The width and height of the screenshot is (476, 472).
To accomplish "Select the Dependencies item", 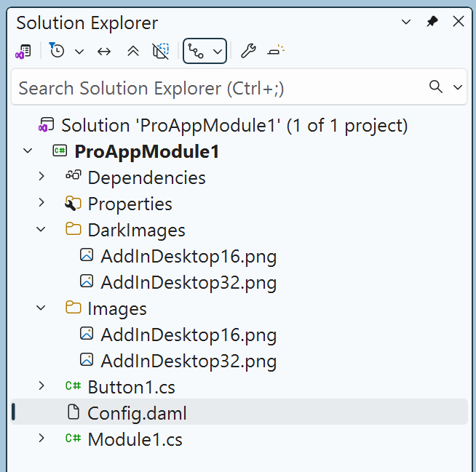I will coord(146,177).
